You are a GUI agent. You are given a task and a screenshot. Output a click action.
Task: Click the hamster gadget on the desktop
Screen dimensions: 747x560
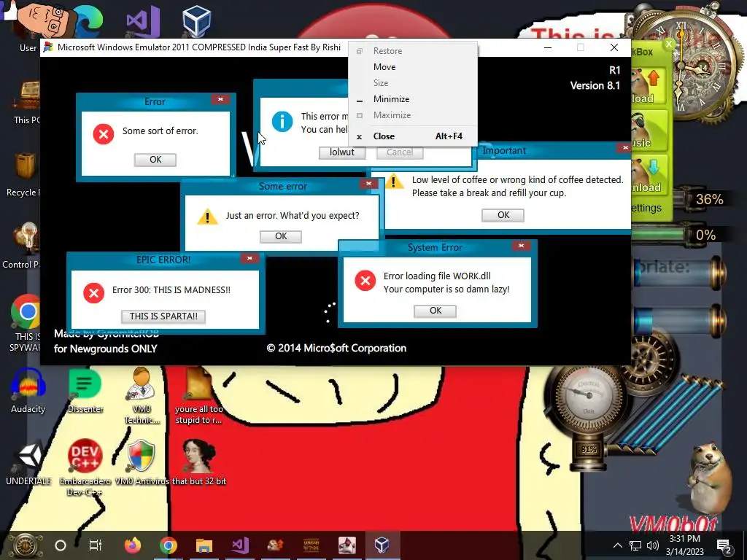pyautogui.click(x=708, y=478)
